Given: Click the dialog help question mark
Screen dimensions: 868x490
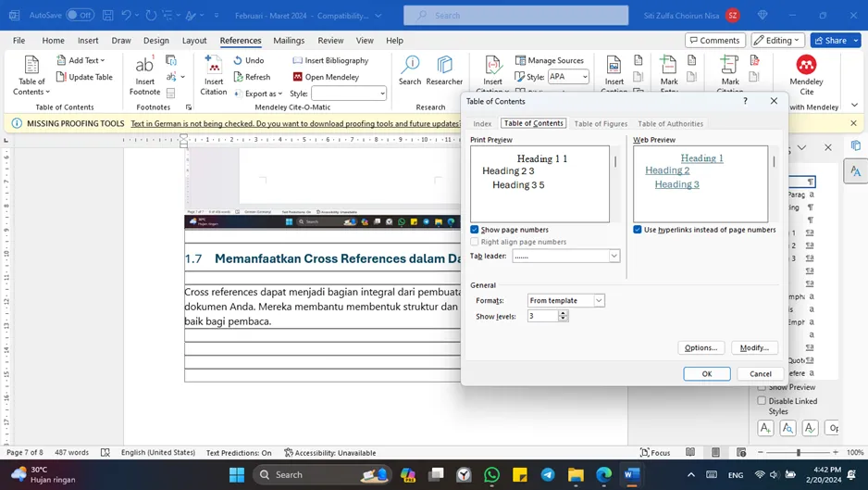Looking at the screenshot, I should coord(745,101).
